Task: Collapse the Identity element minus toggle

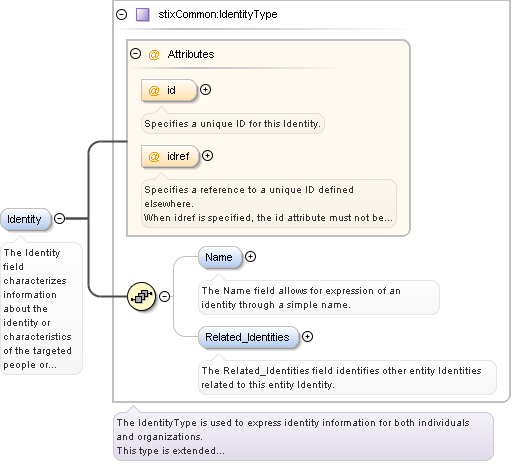Action: coord(59,219)
